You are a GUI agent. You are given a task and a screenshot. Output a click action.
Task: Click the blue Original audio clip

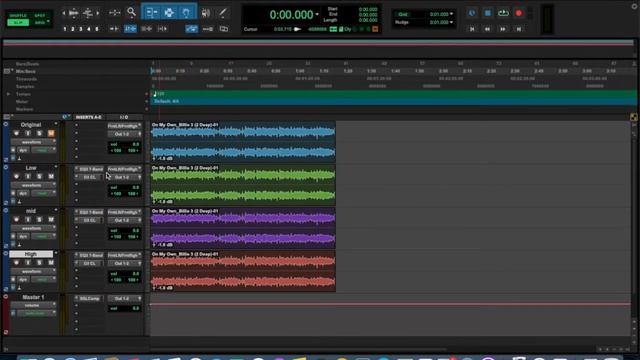pos(243,141)
